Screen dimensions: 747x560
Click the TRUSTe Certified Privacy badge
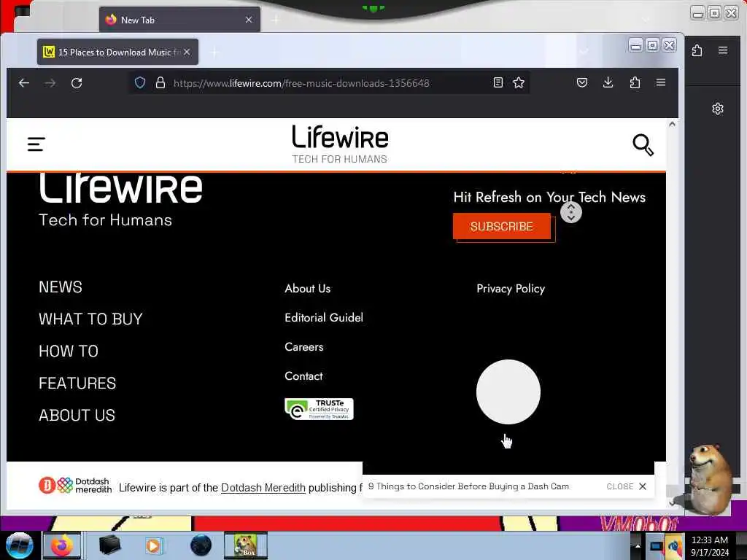point(319,409)
